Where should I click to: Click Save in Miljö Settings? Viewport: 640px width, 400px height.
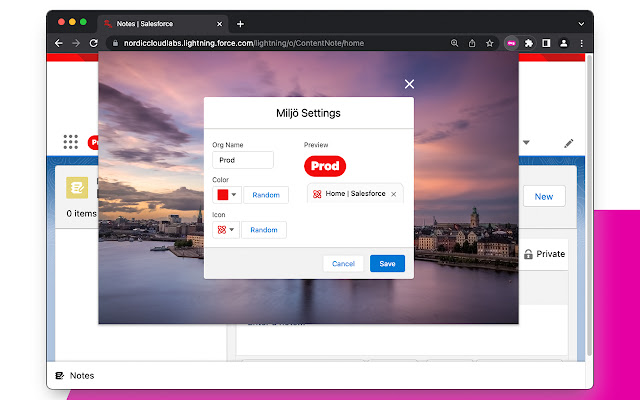(x=387, y=263)
